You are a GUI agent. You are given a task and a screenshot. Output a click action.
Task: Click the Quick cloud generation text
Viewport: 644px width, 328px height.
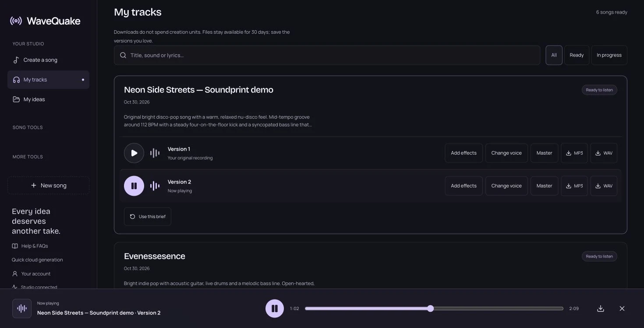(x=37, y=260)
